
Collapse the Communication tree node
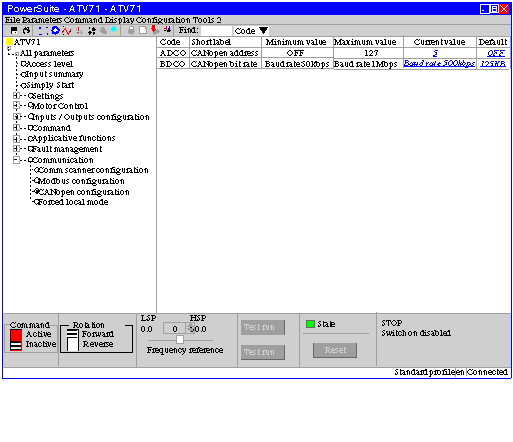[16, 160]
